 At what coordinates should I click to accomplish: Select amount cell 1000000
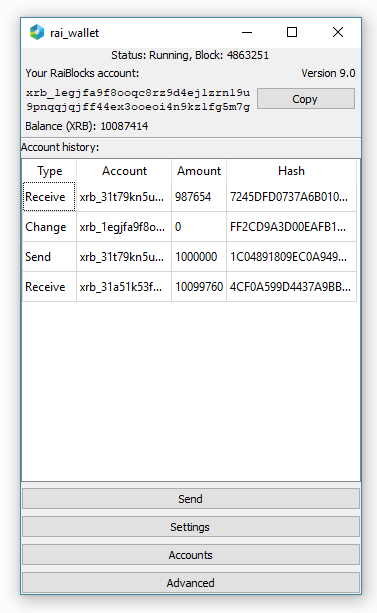[x=199, y=257]
